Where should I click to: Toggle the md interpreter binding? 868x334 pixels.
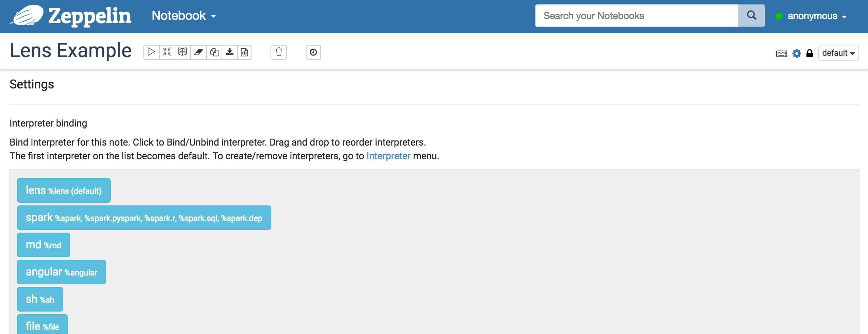[44, 245]
